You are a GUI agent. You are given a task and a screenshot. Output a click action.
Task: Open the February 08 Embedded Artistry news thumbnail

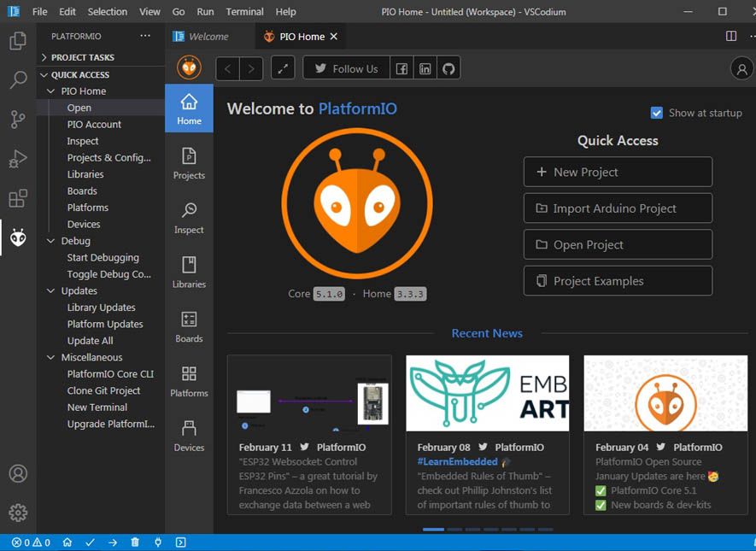tap(488, 393)
